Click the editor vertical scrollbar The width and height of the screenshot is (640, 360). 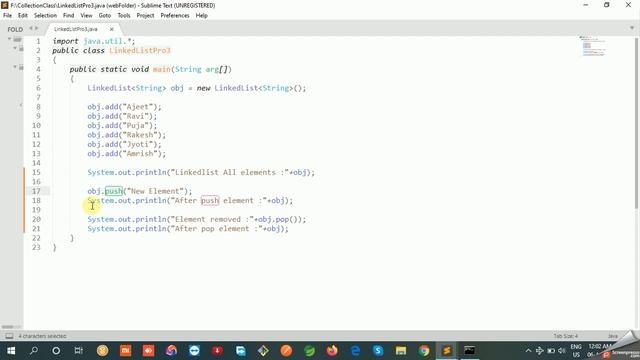pos(636,124)
